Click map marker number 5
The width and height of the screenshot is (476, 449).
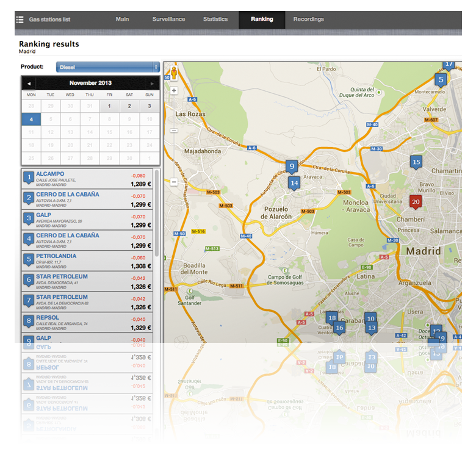click(x=441, y=80)
